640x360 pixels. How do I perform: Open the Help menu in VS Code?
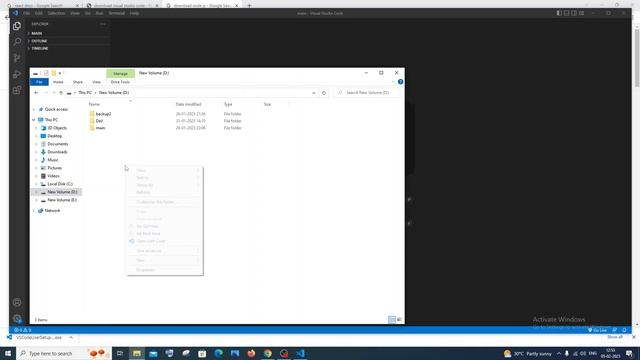pos(134,13)
